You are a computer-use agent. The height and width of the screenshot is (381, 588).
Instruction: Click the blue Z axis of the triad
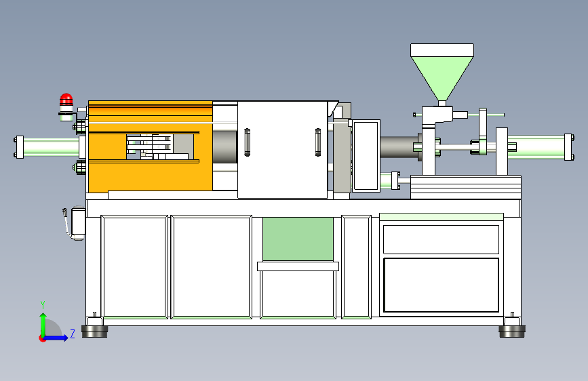click(56, 338)
